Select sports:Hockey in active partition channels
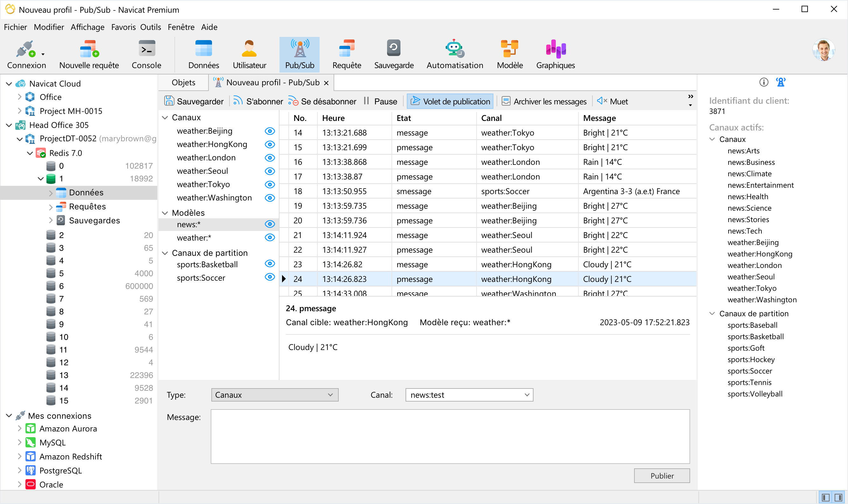848x504 pixels. [x=751, y=360]
